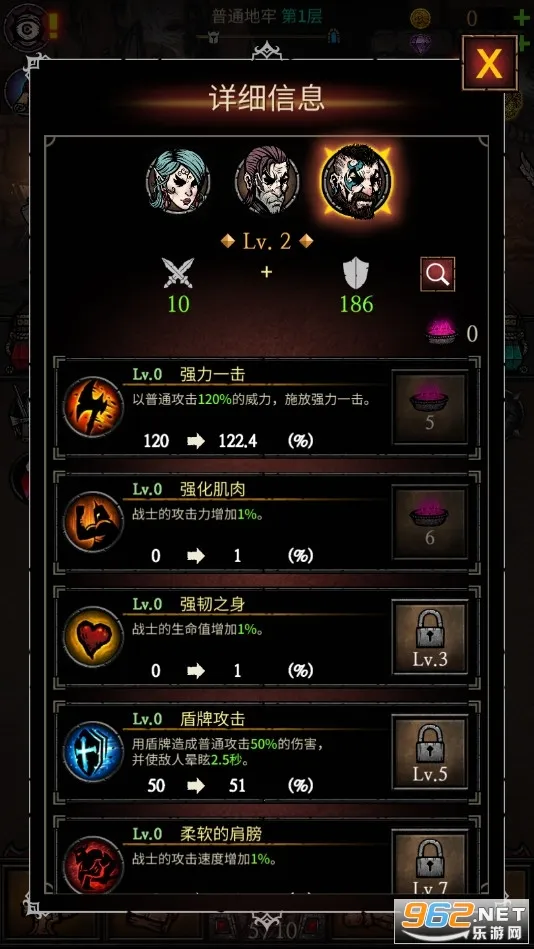Upgrade 强化肌肉 for 6 powder

pyautogui.click(x=429, y=522)
